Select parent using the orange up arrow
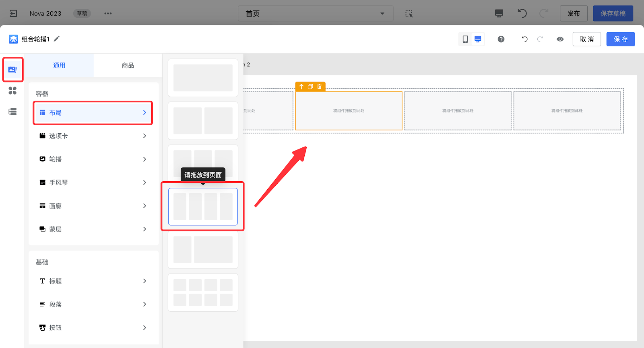Viewport: 644px width, 348px height. coord(301,87)
